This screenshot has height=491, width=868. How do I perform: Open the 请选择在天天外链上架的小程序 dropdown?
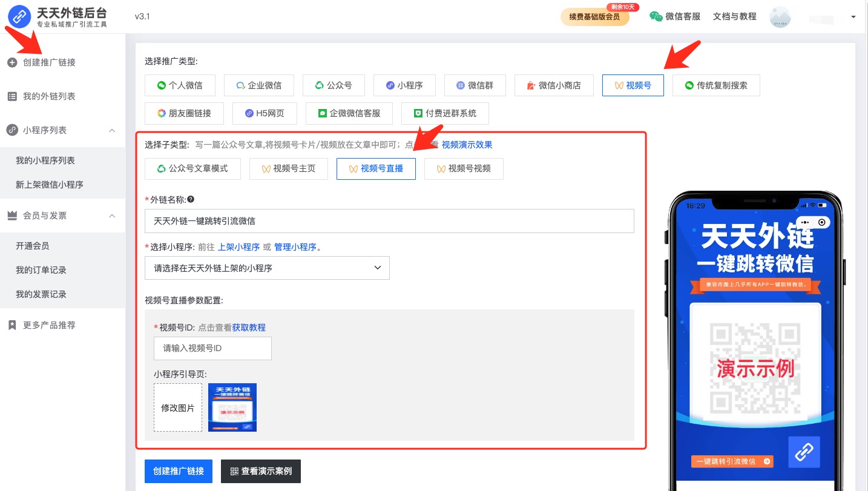coord(267,268)
